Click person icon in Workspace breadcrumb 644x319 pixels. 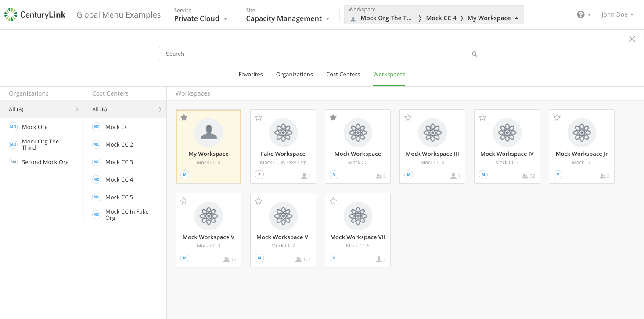tap(353, 18)
